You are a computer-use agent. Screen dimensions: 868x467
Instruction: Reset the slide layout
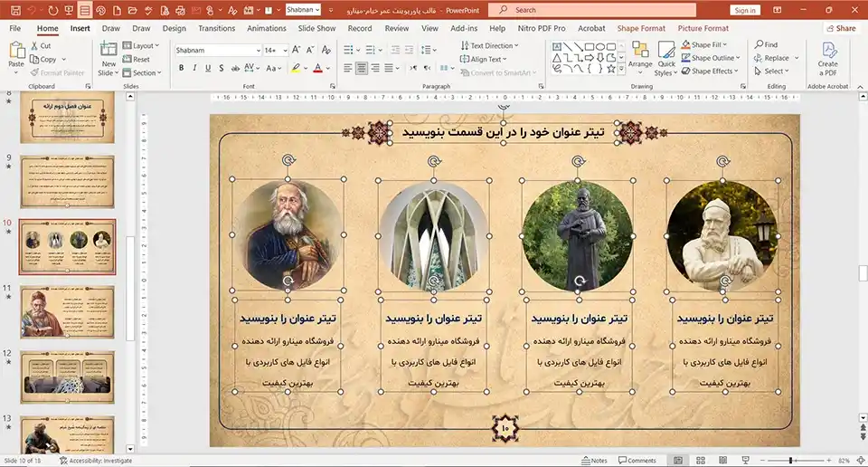click(x=137, y=59)
